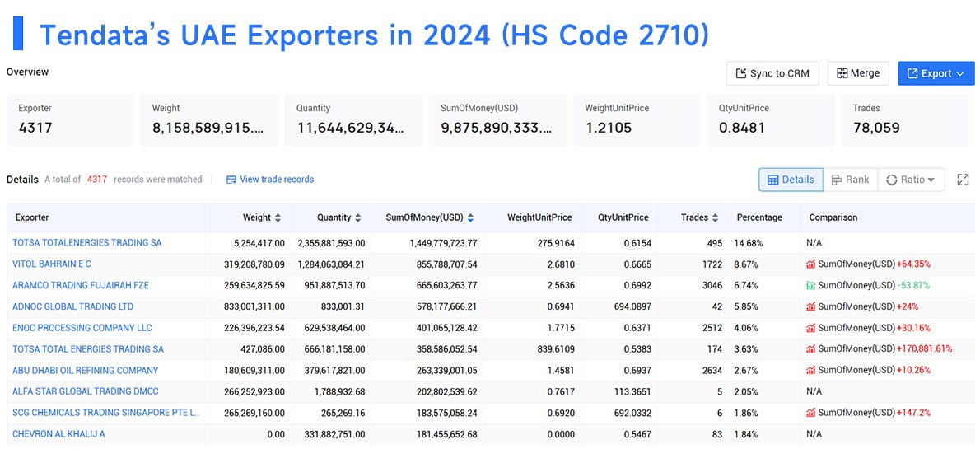Viewport: 980px width, 449px height.
Task: Open ENOC PROCESSING COMPANY LLC exporter
Action: pyautogui.click(x=82, y=328)
